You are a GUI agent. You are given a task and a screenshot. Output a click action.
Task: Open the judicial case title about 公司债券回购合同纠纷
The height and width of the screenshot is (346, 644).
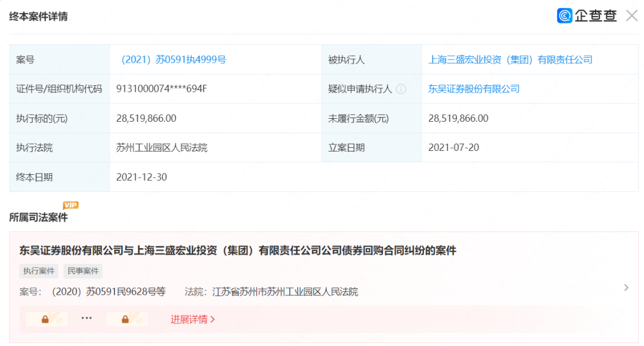(238, 251)
